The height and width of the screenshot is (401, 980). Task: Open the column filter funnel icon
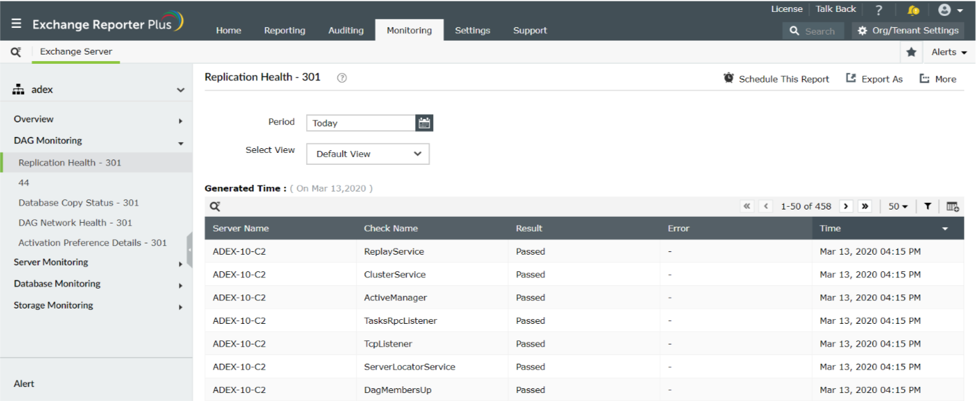click(927, 206)
